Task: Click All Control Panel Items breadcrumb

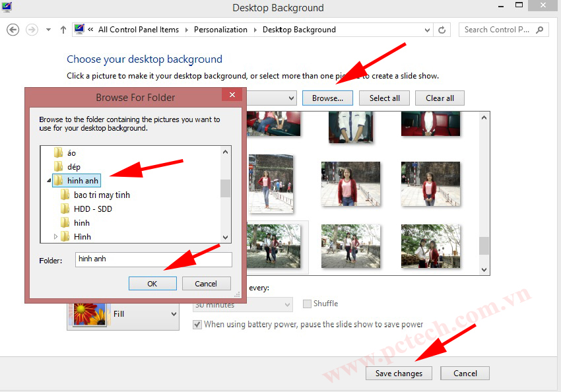Action: (x=138, y=30)
